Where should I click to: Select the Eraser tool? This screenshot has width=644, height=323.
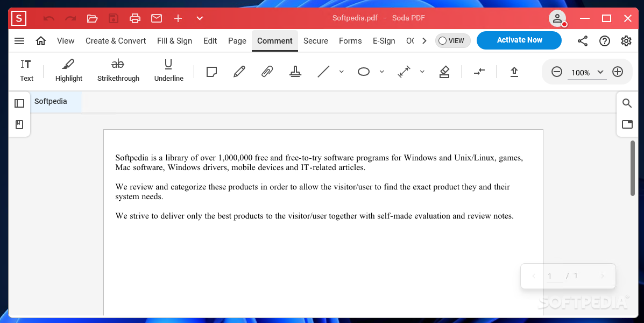(x=444, y=72)
